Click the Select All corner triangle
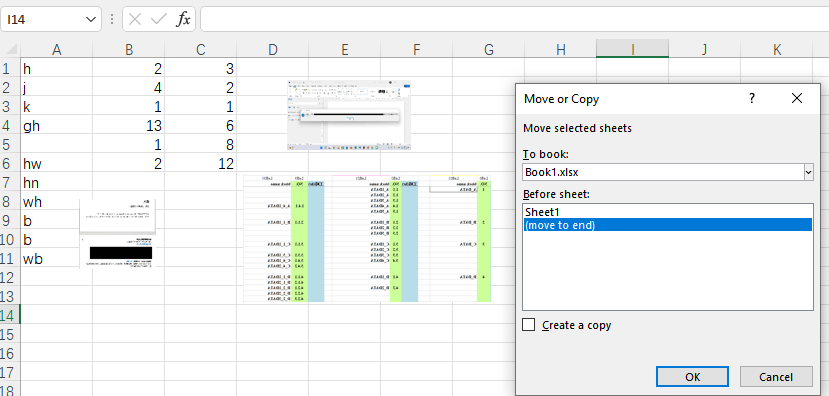Image resolution: width=829 pixels, height=396 pixels. coord(11,50)
